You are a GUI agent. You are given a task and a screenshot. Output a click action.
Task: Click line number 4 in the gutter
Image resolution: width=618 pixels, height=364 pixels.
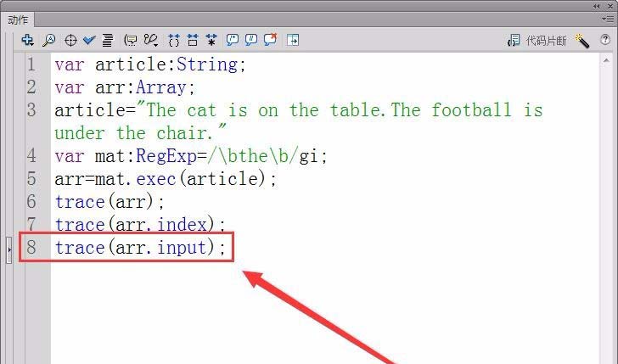tap(31, 156)
